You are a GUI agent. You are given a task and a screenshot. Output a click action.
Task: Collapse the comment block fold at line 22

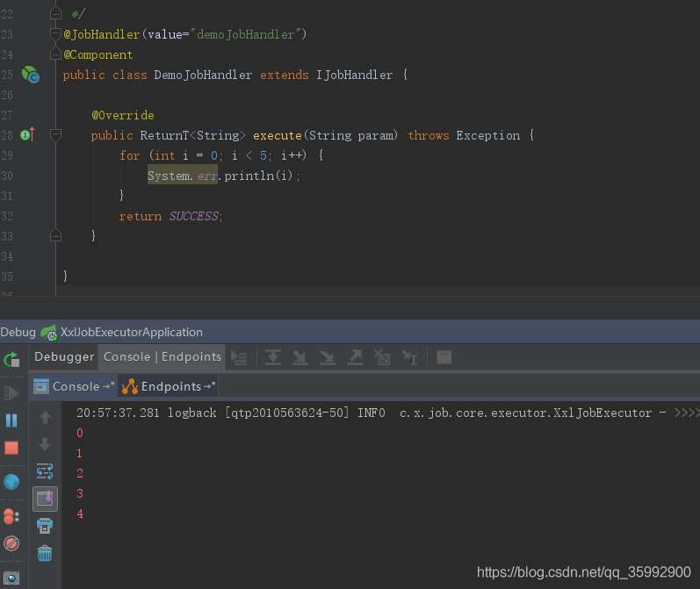tap(56, 14)
